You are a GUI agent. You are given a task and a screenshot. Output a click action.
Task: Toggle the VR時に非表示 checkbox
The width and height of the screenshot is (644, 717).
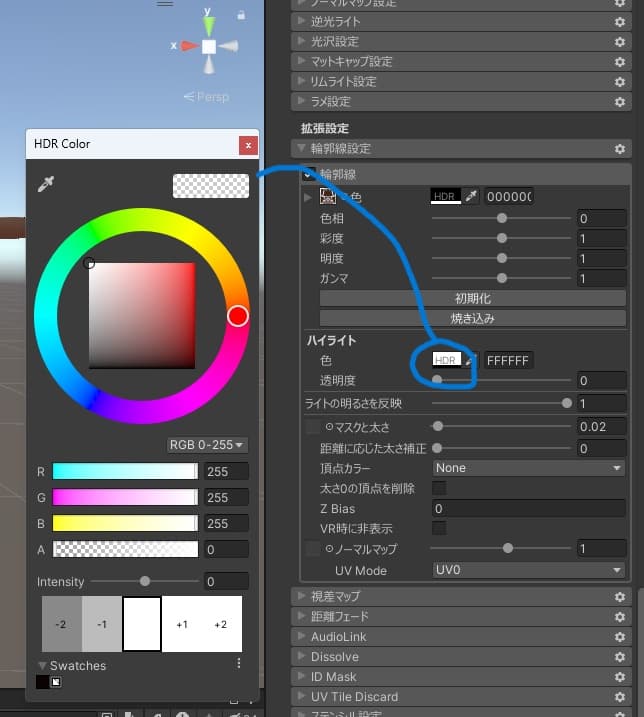(439, 528)
